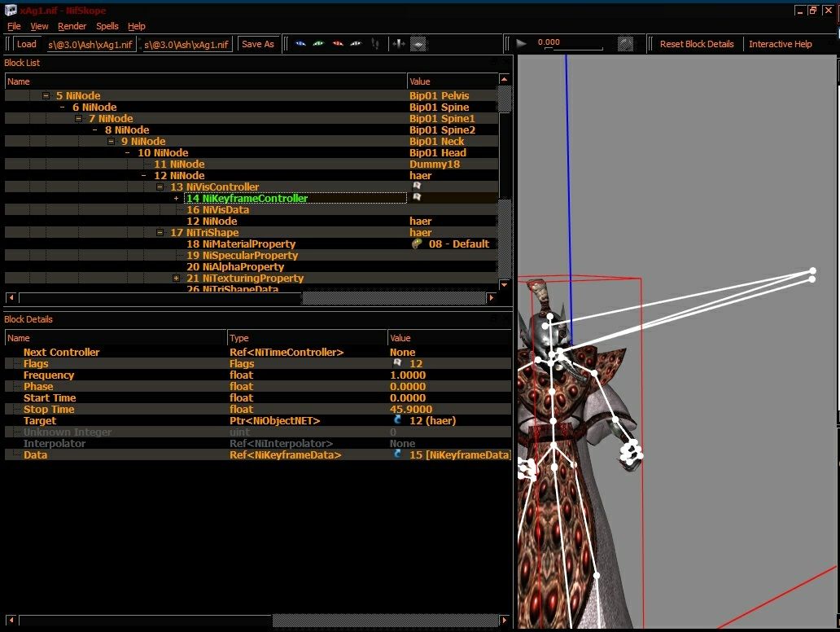Click the Block Details Type column header
The image size is (840, 632).
(x=307, y=338)
